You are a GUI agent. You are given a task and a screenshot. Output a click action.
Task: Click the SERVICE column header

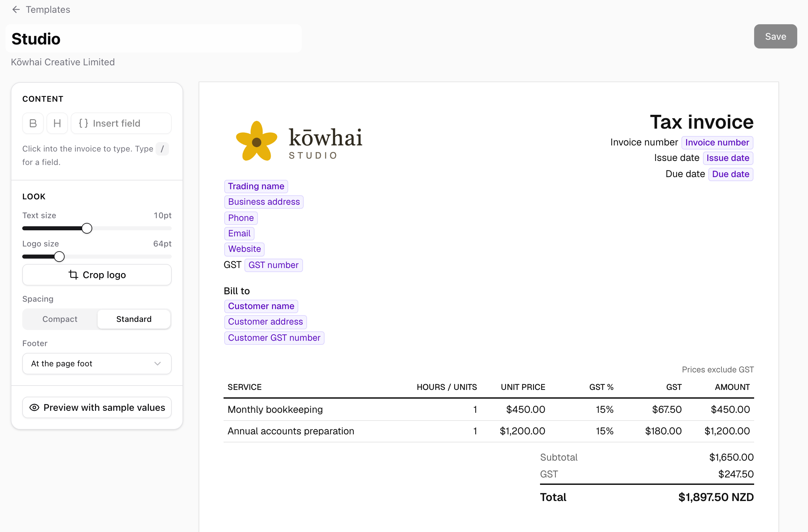coord(244,387)
